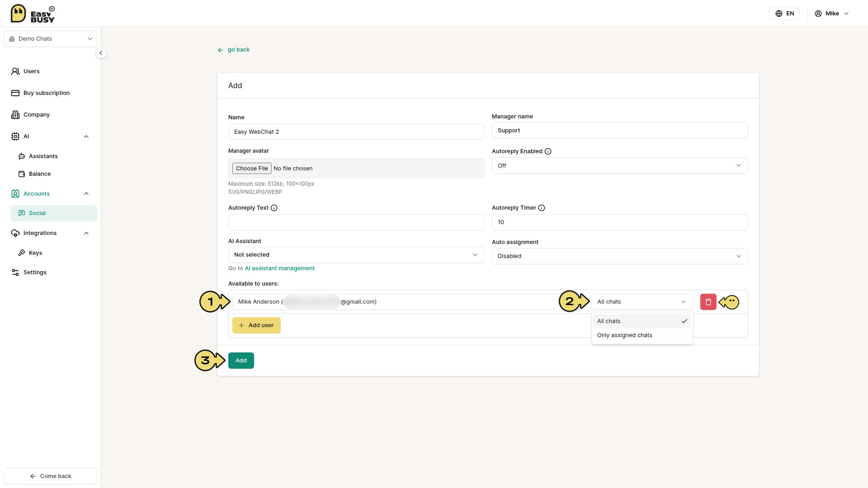The image size is (868, 488).
Task: Click the Autoreply Timer input field
Action: pyautogui.click(x=620, y=222)
